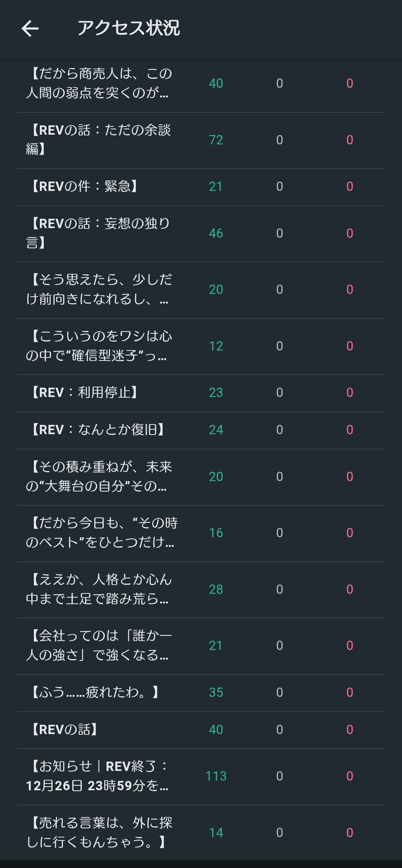Select the 【REVの話：ただの余談編】 entry

pos(98,140)
